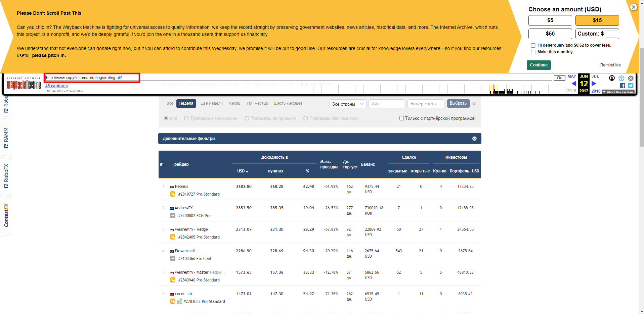Open the user account icon in Wayback toolbar

point(612,78)
